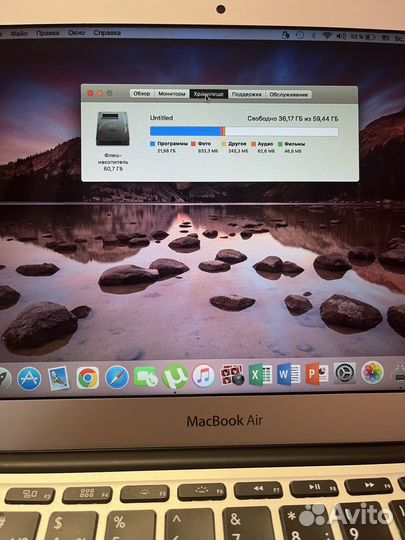Open Google Chrome in the Dock
The width and height of the screenshot is (405, 540).
pyautogui.click(x=87, y=378)
